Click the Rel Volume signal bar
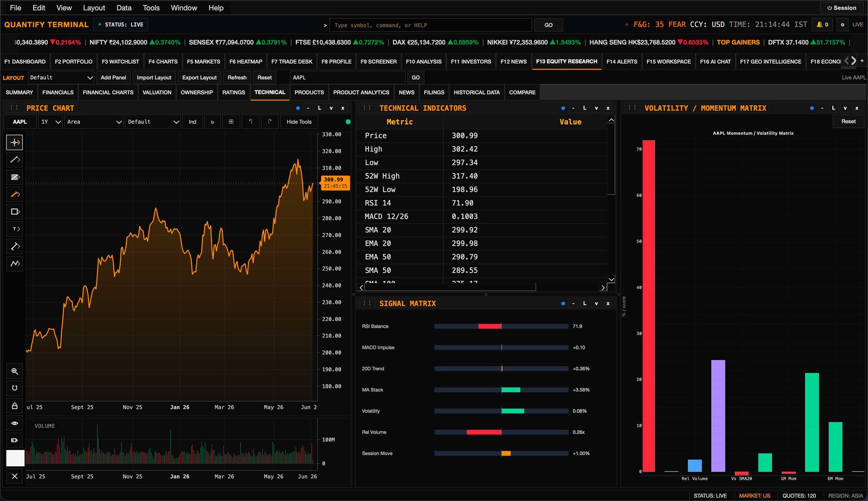The height and width of the screenshot is (501, 868). [x=501, y=432]
